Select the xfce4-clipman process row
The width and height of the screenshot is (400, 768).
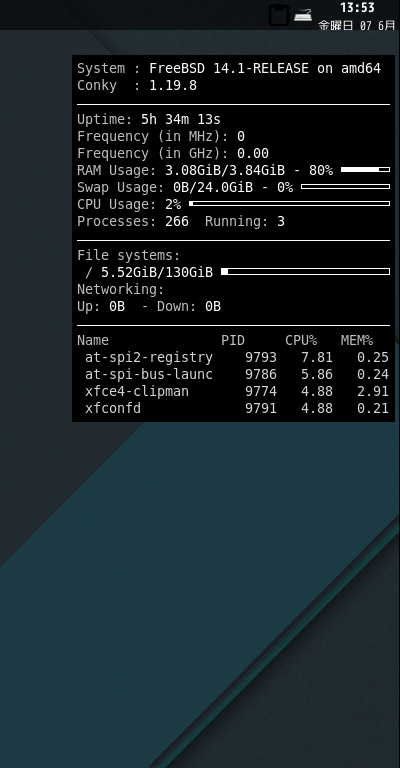237,392
